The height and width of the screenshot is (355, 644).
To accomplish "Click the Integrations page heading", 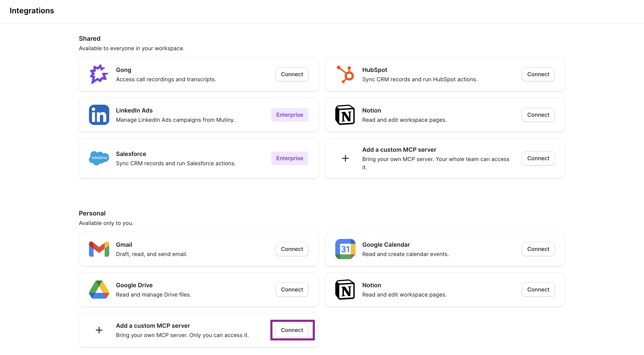I will pos(32,11).
